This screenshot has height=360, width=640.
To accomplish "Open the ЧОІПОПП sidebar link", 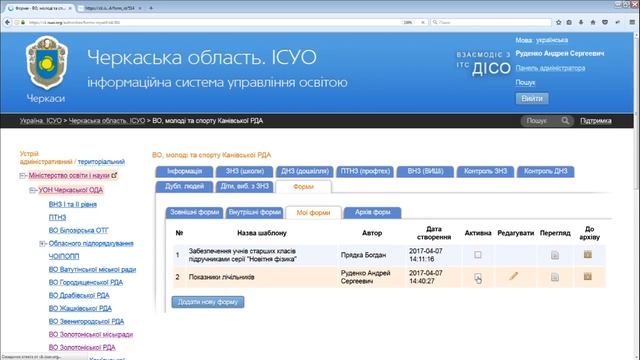I will coord(64,257).
